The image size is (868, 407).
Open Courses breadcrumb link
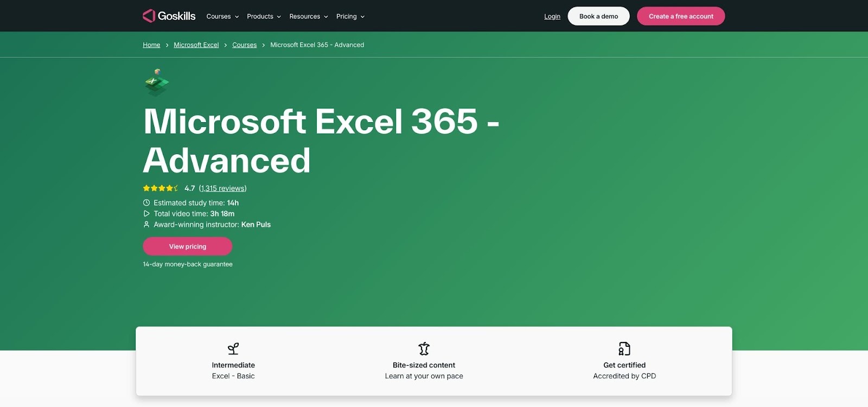click(x=245, y=45)
